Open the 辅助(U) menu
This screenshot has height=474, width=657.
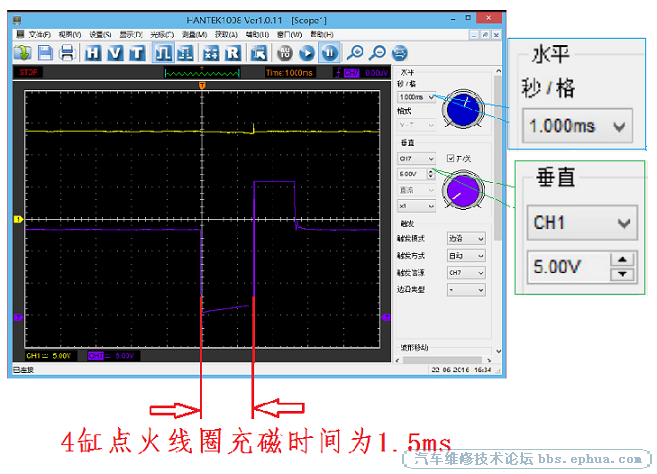pos(257,34)
